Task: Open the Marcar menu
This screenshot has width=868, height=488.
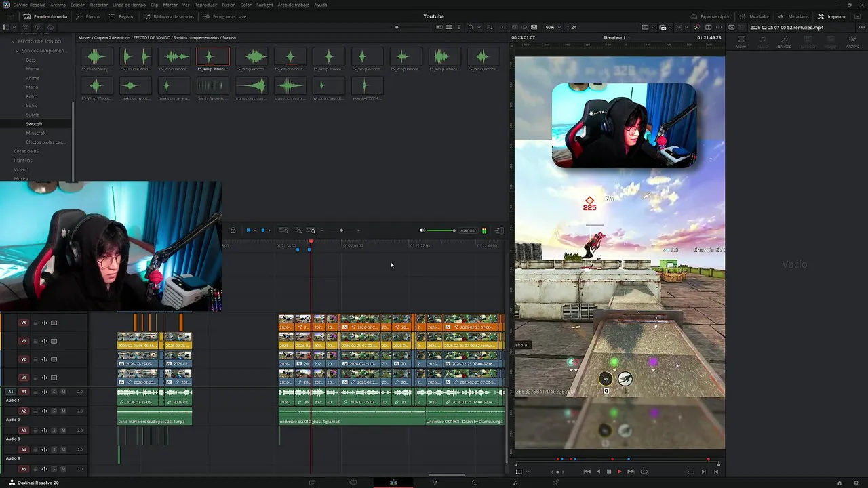Action: coord(170,5)
